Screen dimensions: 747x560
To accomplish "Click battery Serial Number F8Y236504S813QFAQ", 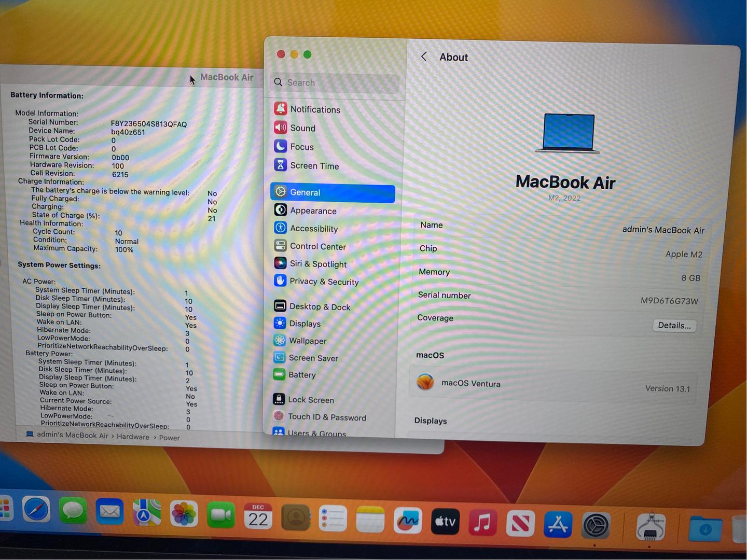I will [148, 124].
